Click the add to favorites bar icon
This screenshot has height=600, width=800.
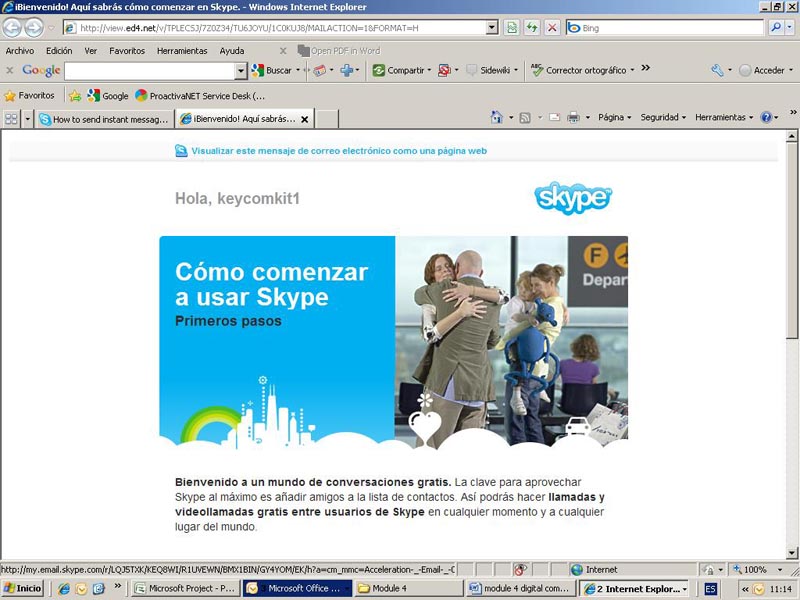click(x=75, y=95)
